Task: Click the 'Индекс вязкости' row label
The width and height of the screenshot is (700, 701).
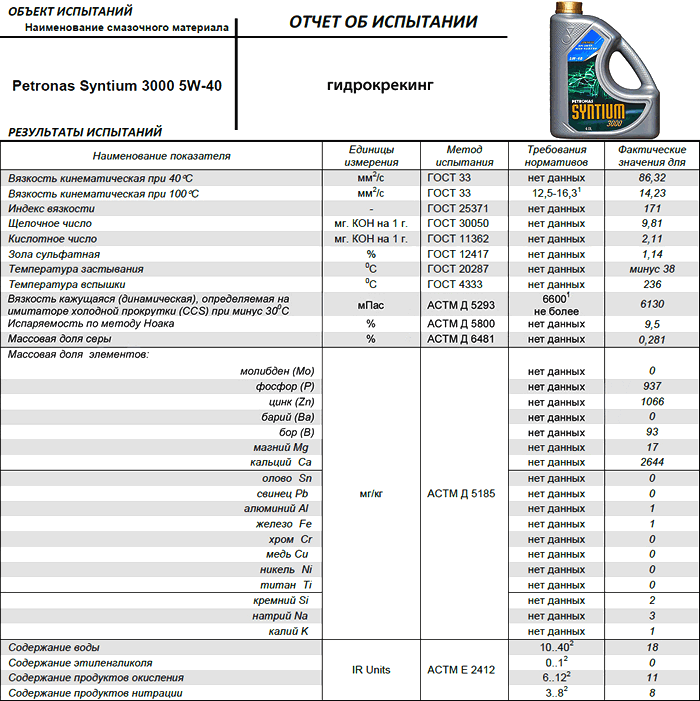Action: 51,209
